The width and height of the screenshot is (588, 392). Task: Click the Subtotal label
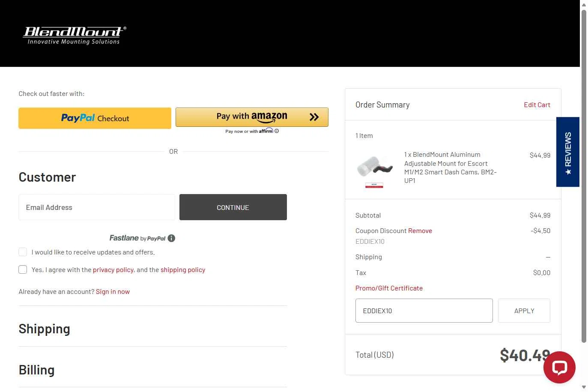[368, 215]
